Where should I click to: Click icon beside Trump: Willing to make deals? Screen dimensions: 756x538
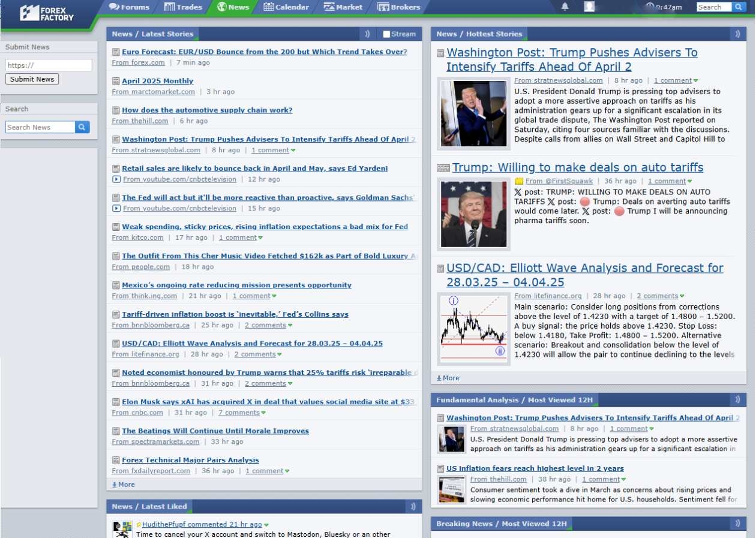click(x=443, y=169)
